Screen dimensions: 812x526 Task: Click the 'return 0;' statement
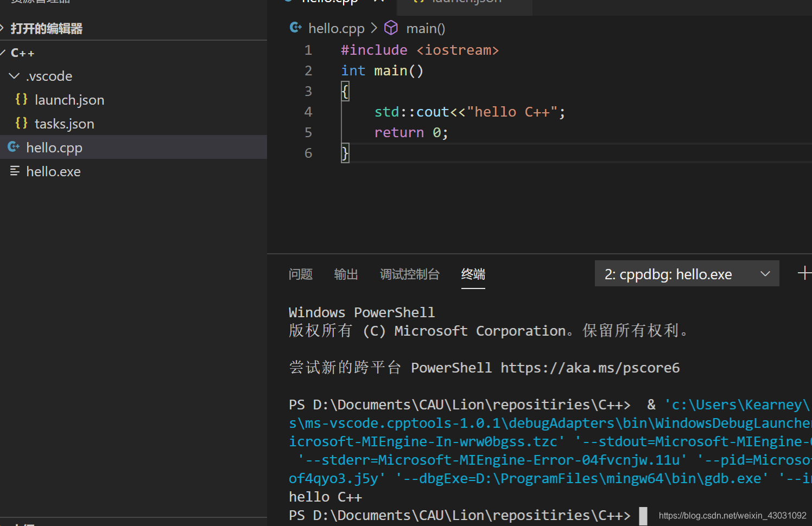(411, 132)
